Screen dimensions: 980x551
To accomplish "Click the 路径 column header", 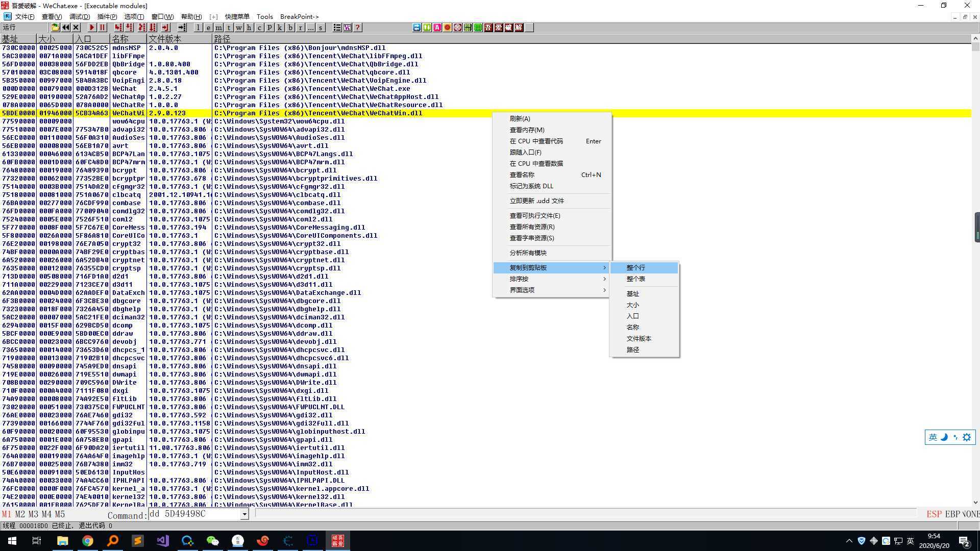I will [592, 39].
